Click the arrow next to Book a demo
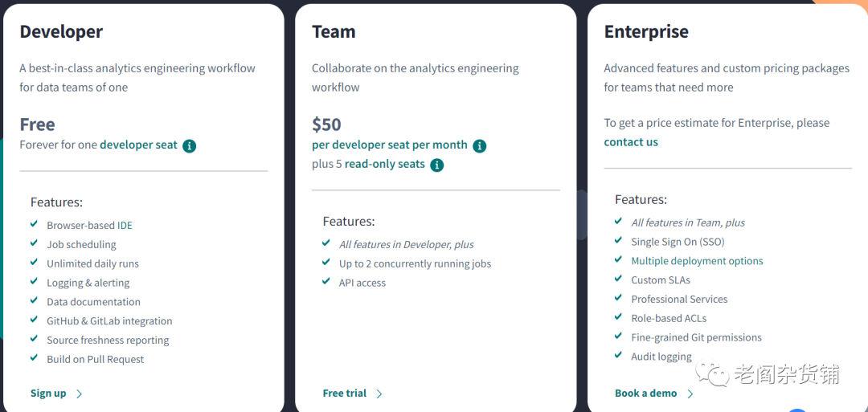Screen dimensions: 868x412 pyautogui.click(x=690, y=394)
